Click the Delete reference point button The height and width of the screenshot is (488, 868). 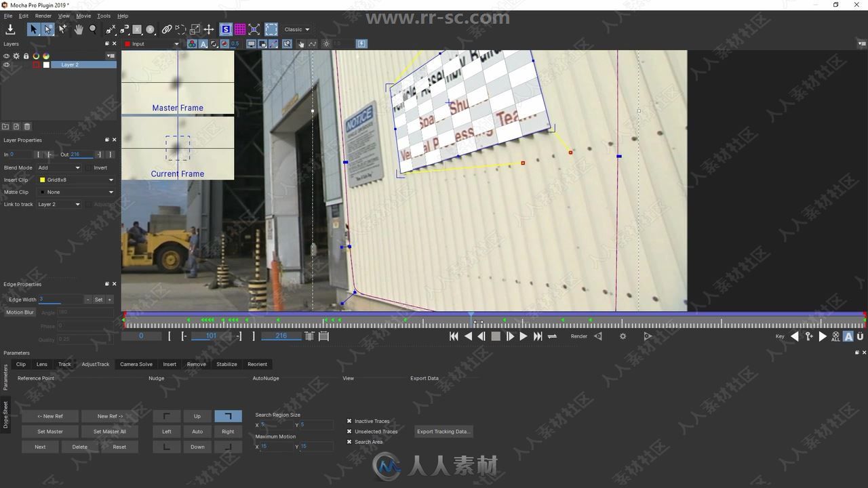tap(80, 447)
